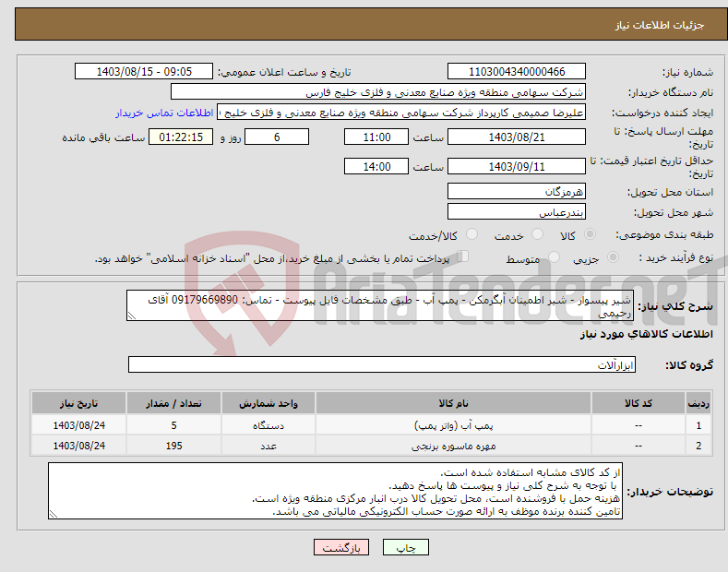Click the days remaining field showing 6
Screen dimensions: 728x572
pos(277,137)
